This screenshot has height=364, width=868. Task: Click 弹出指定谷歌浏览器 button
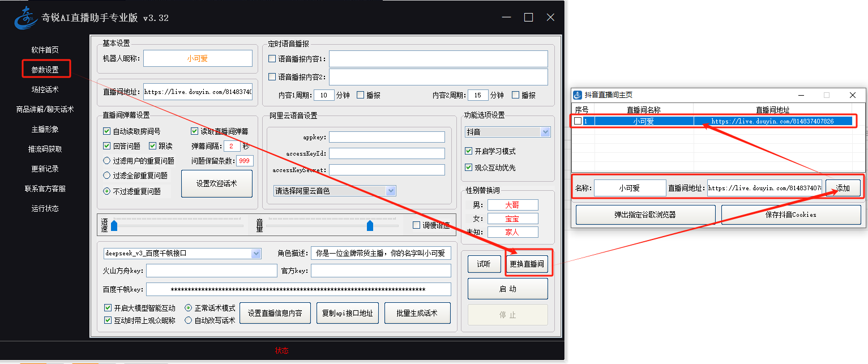click(645, 215)
